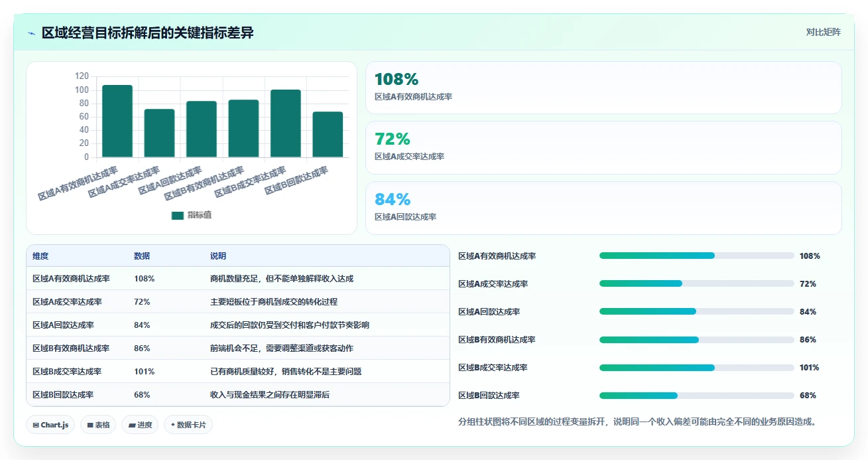
Task: Select the 区域A成交率达成率 table row label
Action: (x=67, y=302)
